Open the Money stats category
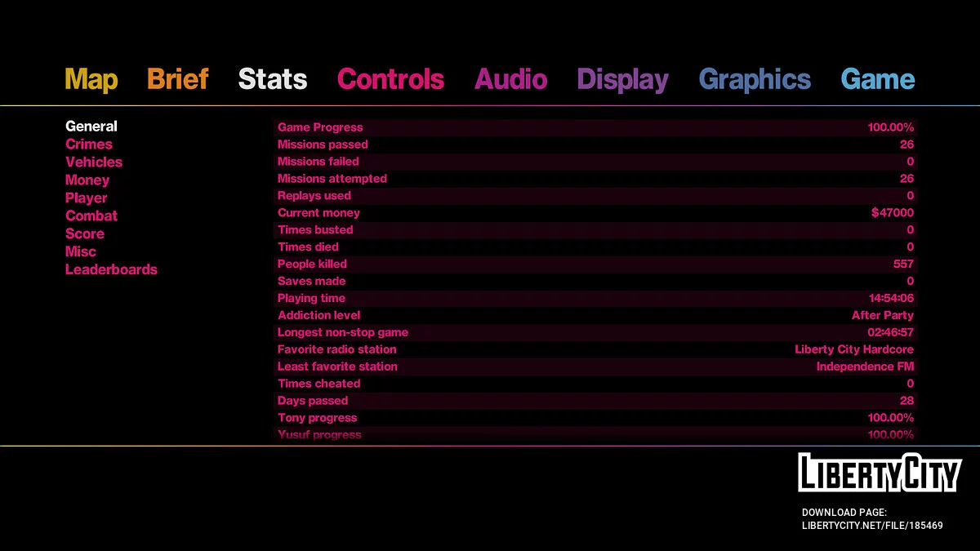Image resolution: width=980 pixels, height=551 pixels. [87, 180]
